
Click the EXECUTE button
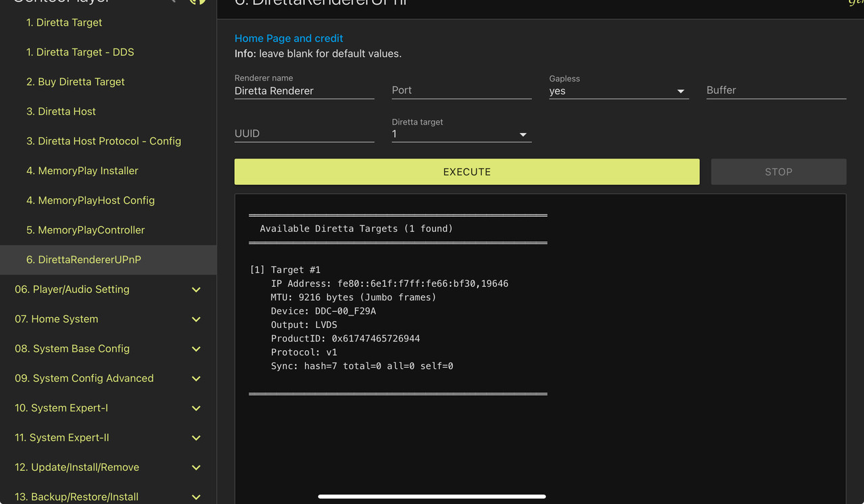[466, 172]
